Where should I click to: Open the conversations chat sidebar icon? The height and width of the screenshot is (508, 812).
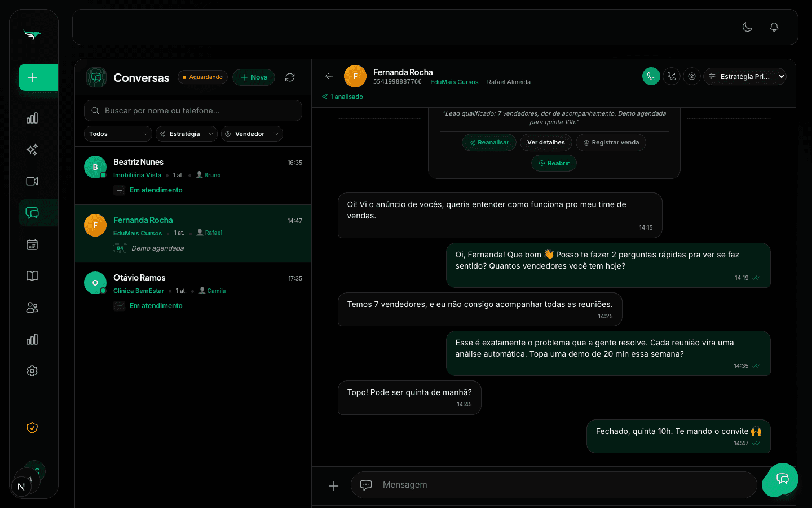pos(32,213)
